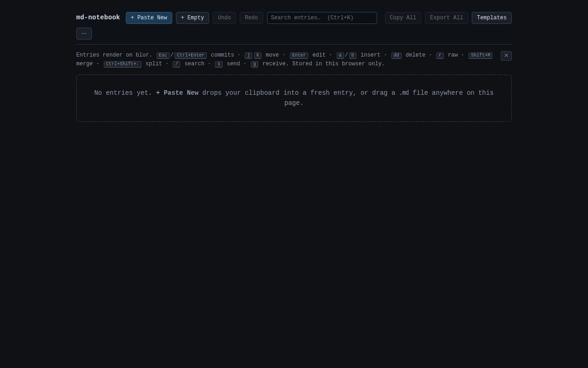Focus the Search entries field
Screen dimensions: 588x368
pos(322,18)
